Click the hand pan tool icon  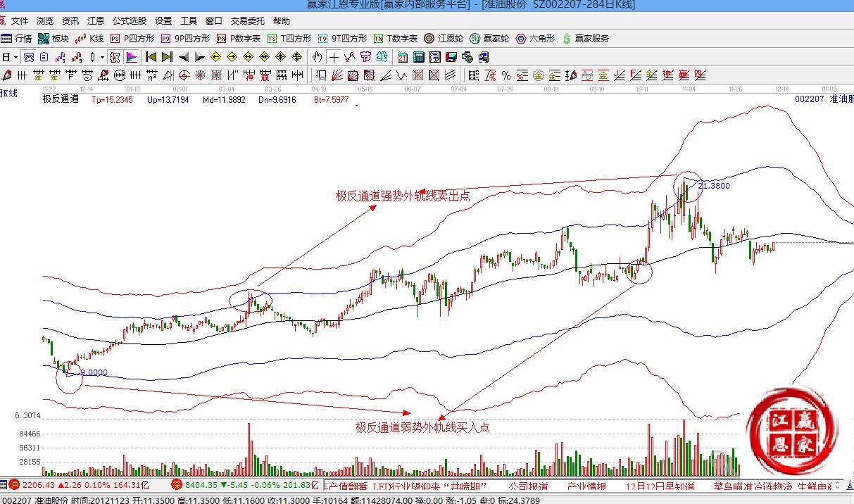(x=318, y=57)
